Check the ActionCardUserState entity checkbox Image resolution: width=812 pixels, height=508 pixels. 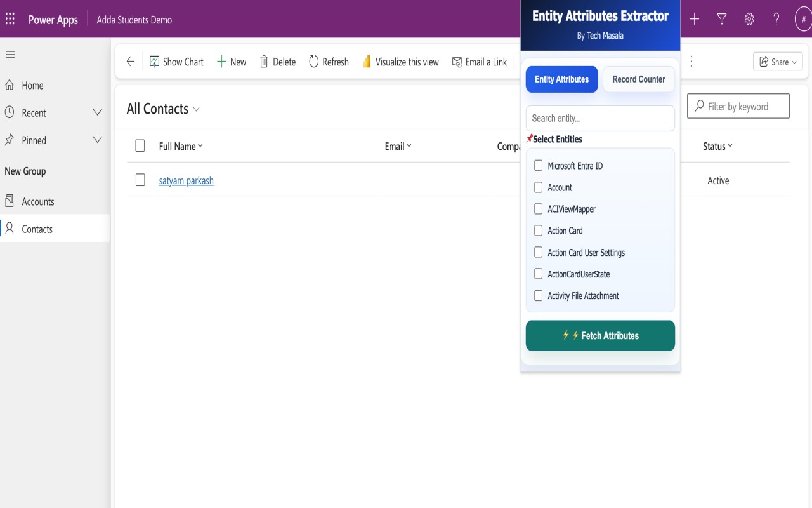click(x=539, y=274)
